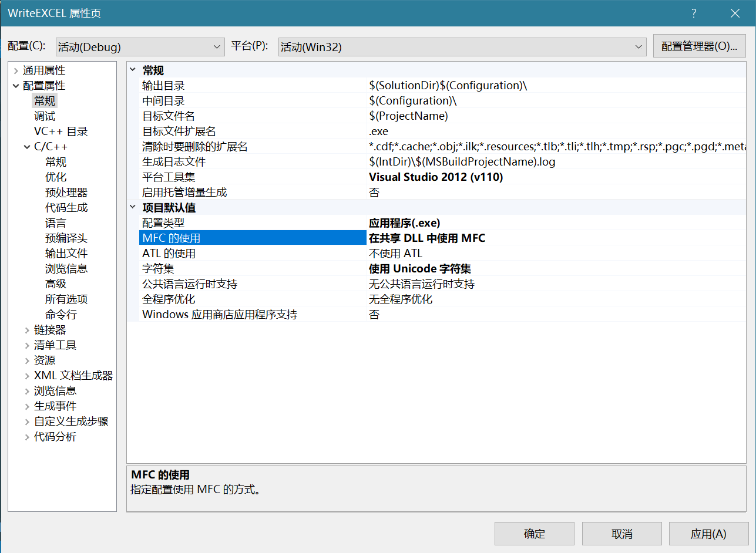Select 代码生成 under C/C++

pos(66,208)
